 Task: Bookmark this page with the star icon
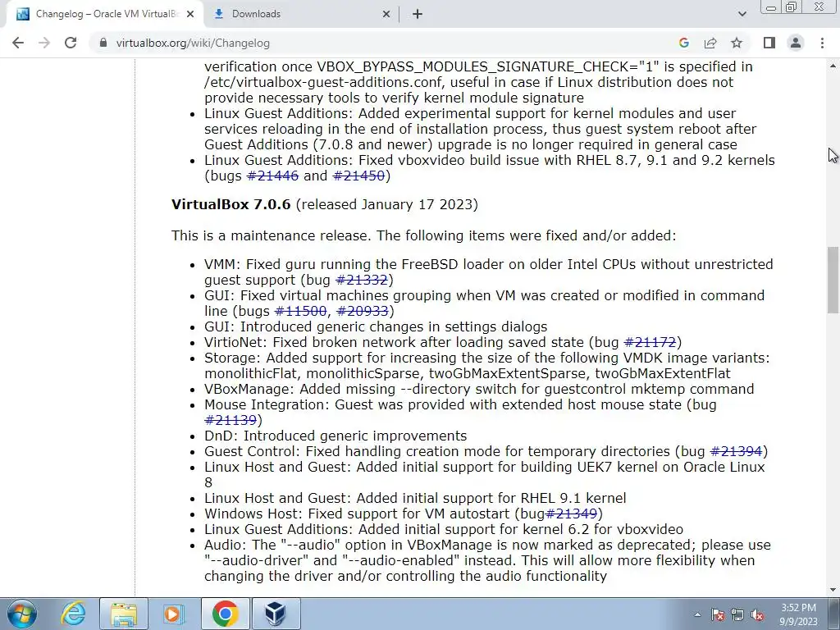(737, 43)
